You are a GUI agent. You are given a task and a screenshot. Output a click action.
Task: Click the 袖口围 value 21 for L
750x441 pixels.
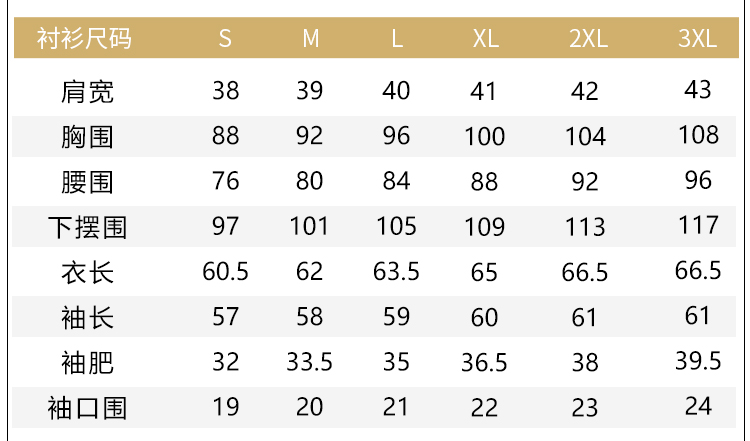coord(396,407)
